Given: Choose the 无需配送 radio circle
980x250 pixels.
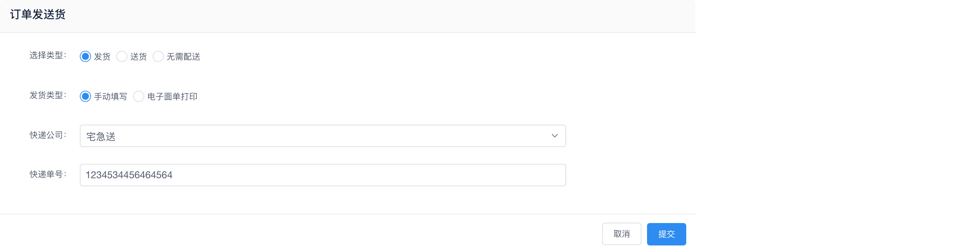Looking at the screenshot, I should (158, 56).
